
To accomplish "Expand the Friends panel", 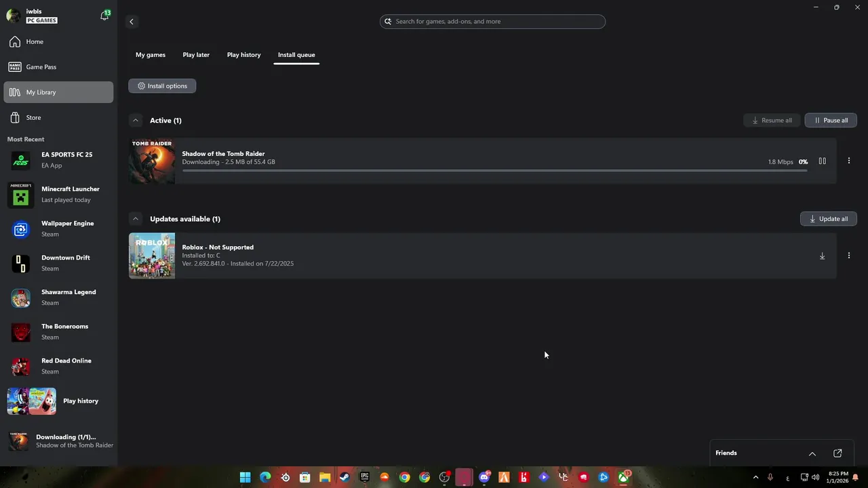I will (x=812, y=453).
